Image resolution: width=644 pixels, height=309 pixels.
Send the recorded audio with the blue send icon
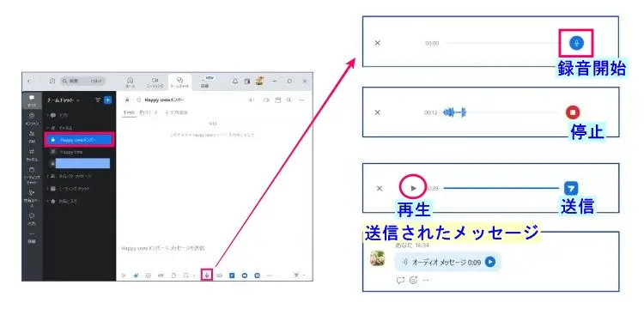[571, 188]
